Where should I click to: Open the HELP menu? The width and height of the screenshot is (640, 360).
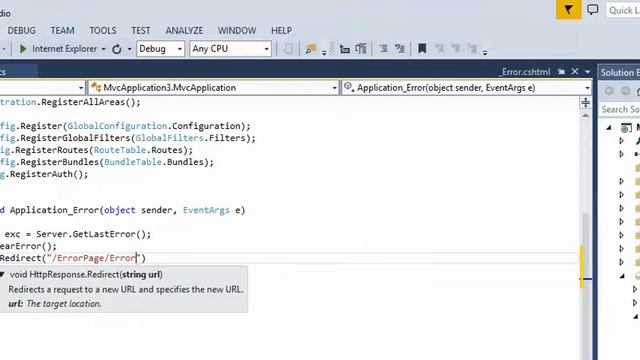pyautogui.click(x=281, y=31)
